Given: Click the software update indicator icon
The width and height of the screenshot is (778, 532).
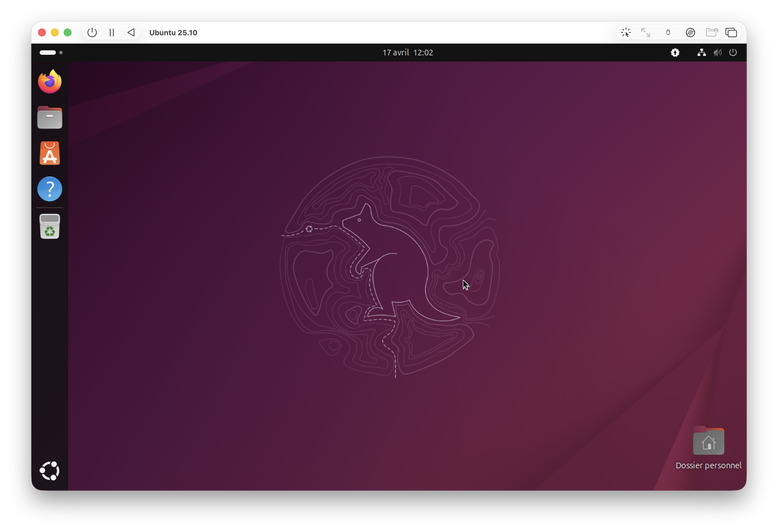Looking at the screenshot, I should [x=675, y=52].
